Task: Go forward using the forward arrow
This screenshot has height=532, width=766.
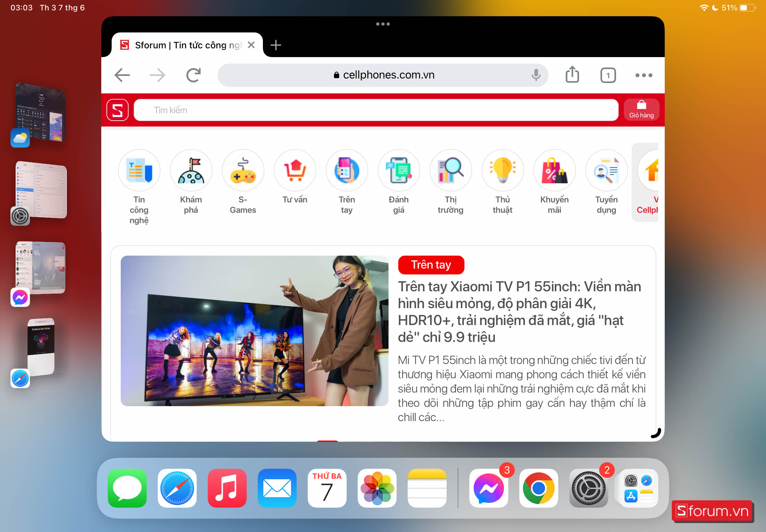Action: 157,75
